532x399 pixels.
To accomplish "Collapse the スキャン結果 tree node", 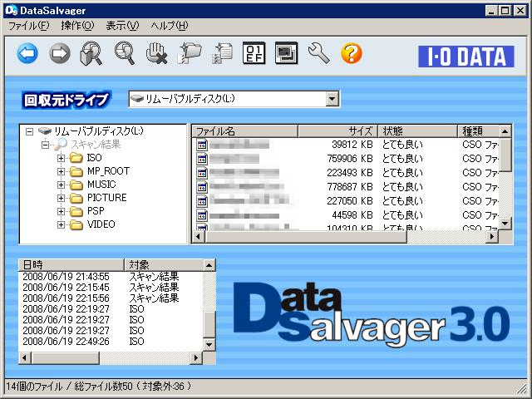I will tap(45, 145).
